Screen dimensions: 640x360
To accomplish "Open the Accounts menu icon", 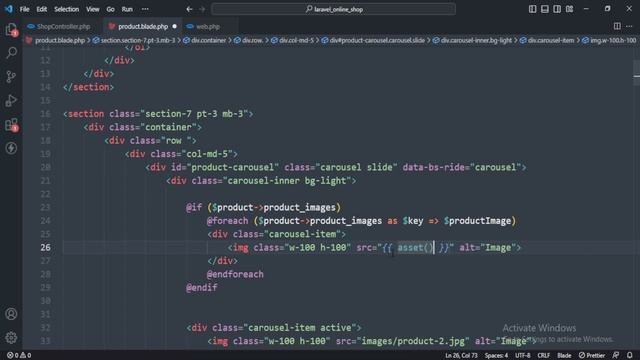I will [11, 314].
